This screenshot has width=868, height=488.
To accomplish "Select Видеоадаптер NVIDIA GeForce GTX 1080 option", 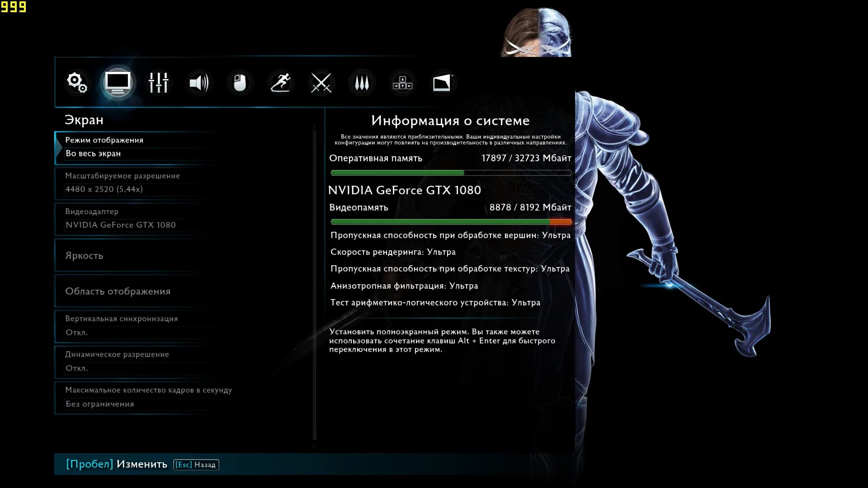I will coord(136,218).
